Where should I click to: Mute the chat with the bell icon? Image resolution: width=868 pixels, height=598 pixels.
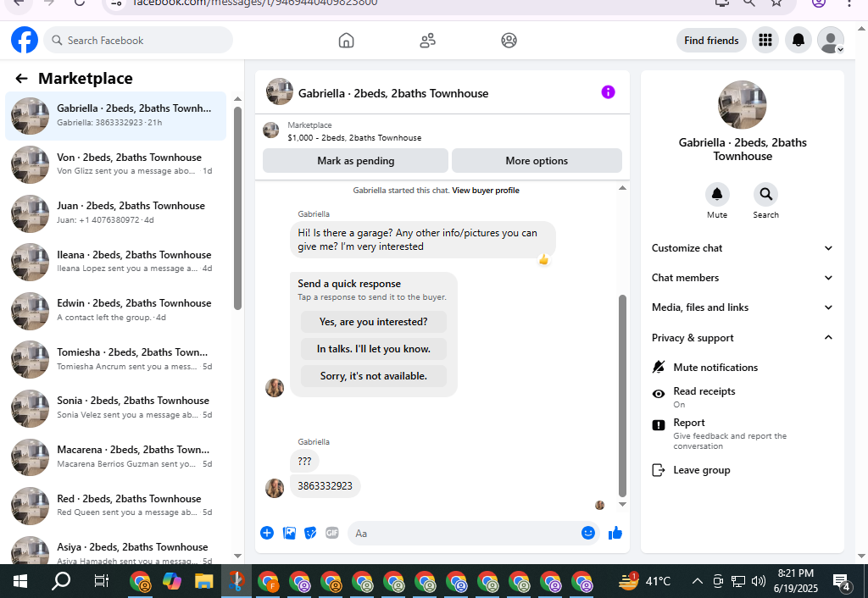pos(717,194)
